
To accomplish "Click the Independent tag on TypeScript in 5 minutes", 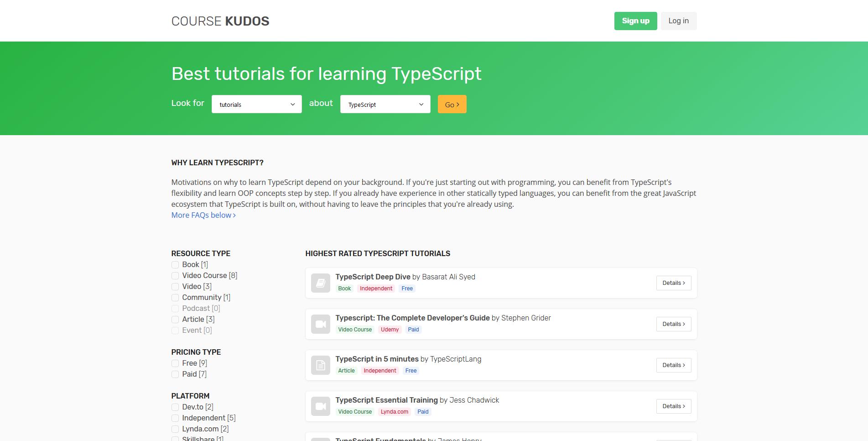I will [x=380, y=371].
